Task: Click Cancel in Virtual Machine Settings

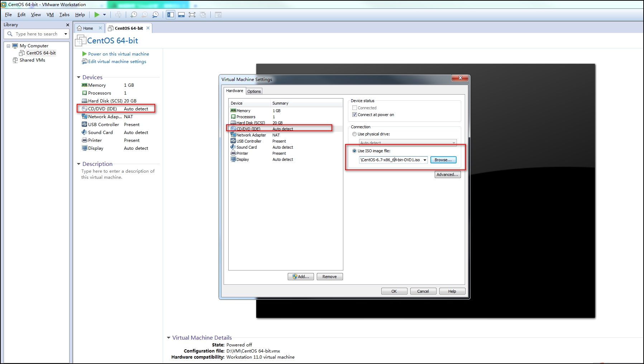Action: pyautogui.click(x=423, y=292)
